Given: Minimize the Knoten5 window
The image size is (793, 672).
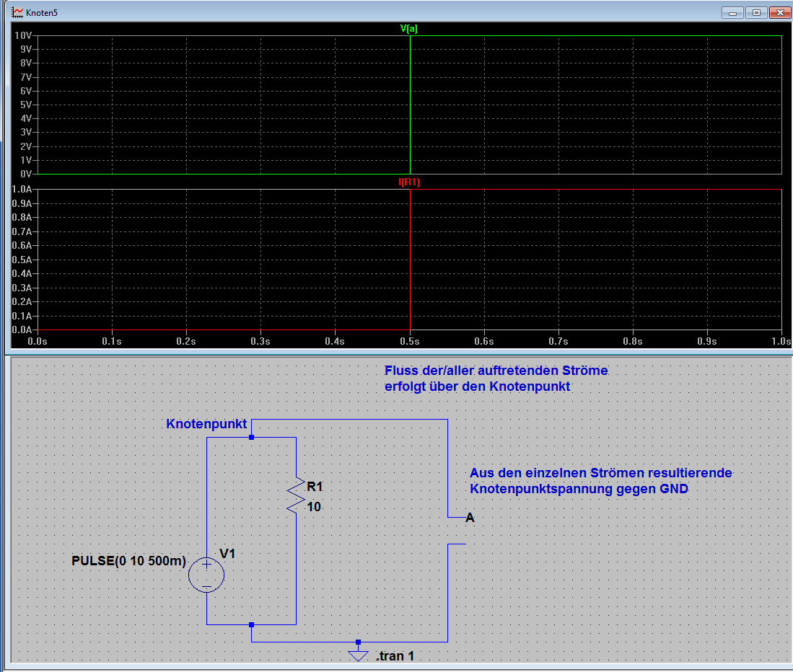Looking at the screenshot, I should pos(732,13).
